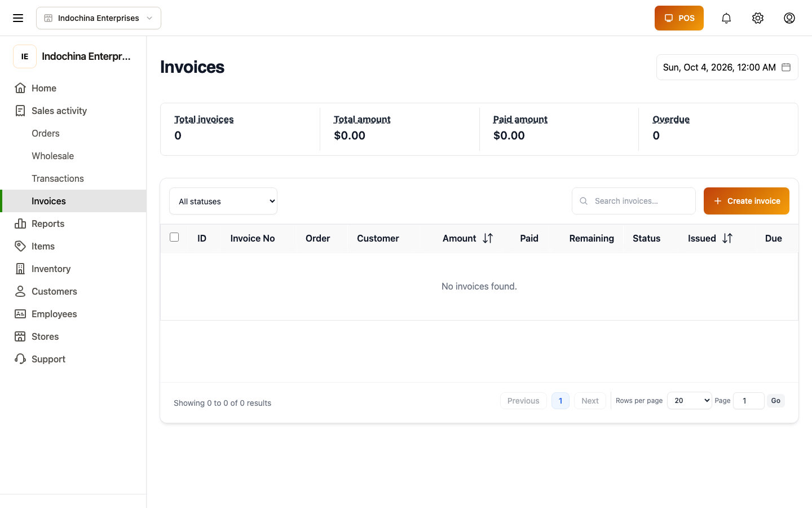812x508 pixels.
Task: Click the IE company logo avatar
Action: (x=25, y=56)
